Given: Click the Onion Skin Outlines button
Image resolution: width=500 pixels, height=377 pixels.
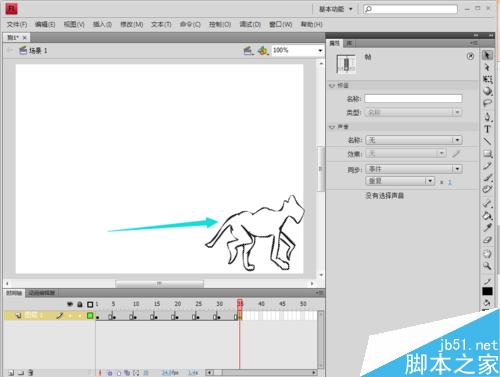Looking at the screenshot, I should click(118, 373).
